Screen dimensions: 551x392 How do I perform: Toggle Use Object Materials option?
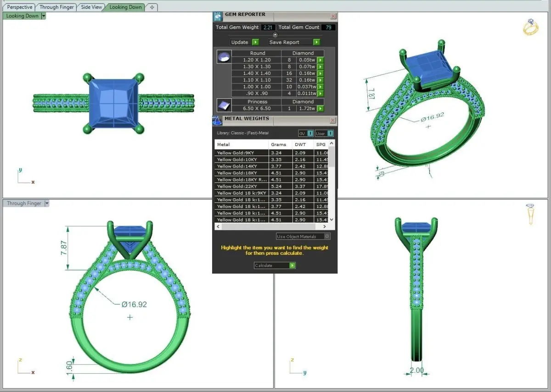303,236
